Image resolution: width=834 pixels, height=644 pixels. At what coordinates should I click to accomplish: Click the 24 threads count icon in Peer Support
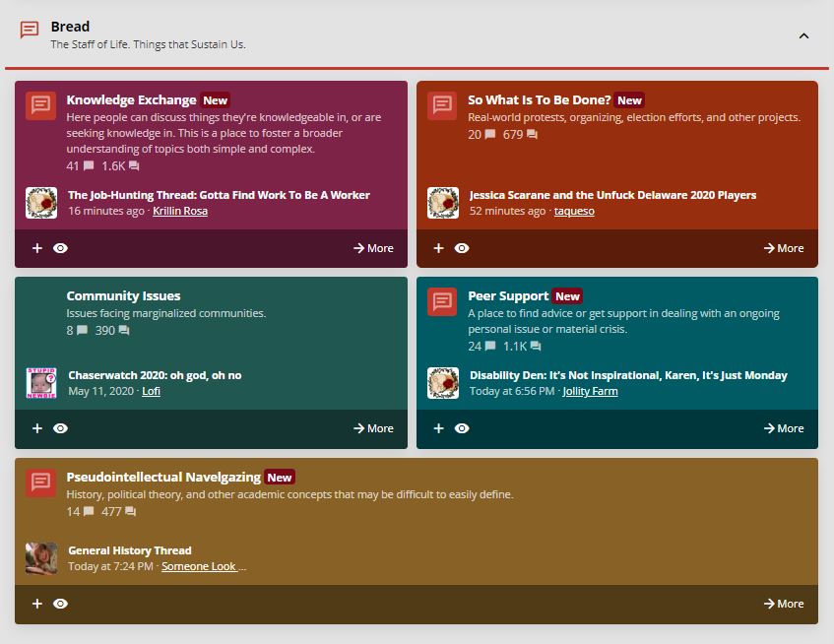(x=490, y=347)
